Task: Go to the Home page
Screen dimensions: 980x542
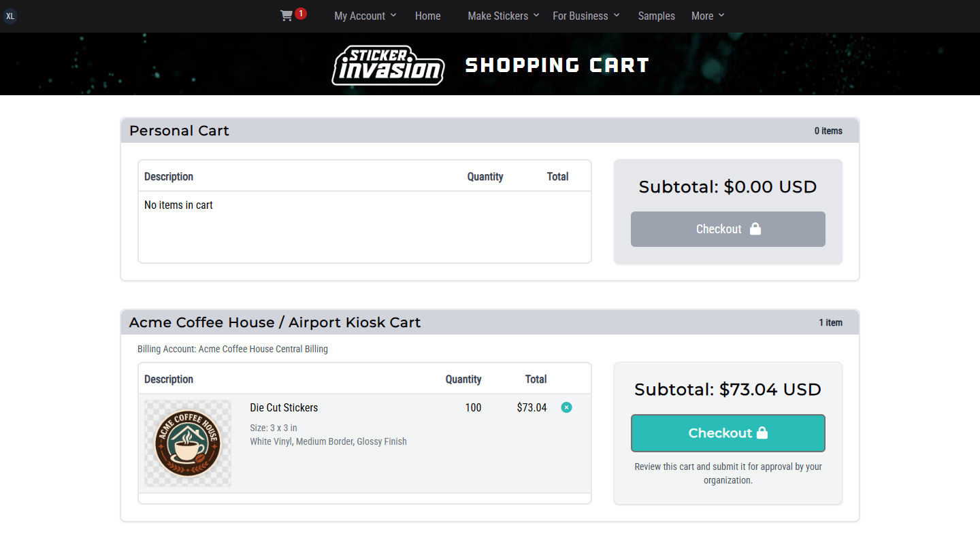Action: tap(428, 16)
